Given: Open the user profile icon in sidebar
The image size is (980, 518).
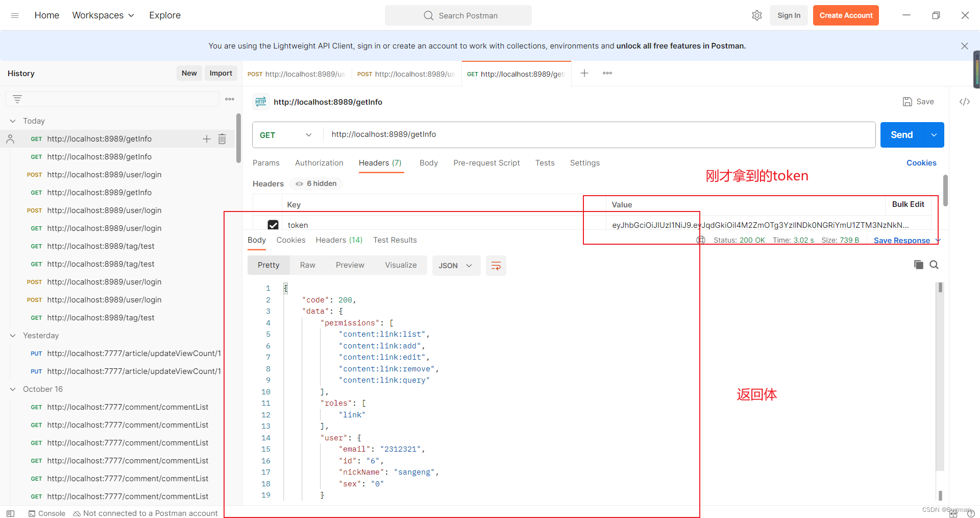Looking at the screenshot, I should [x=10, y=139].
